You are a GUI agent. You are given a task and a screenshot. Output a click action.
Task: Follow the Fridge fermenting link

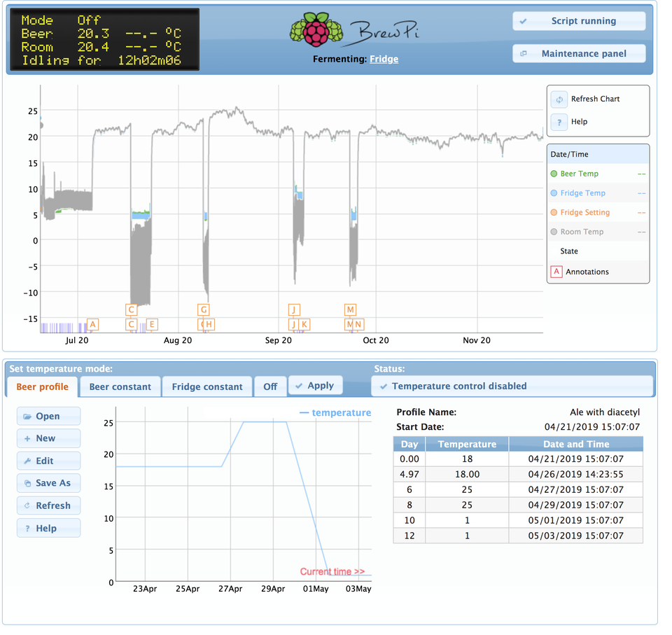[384, 60]
